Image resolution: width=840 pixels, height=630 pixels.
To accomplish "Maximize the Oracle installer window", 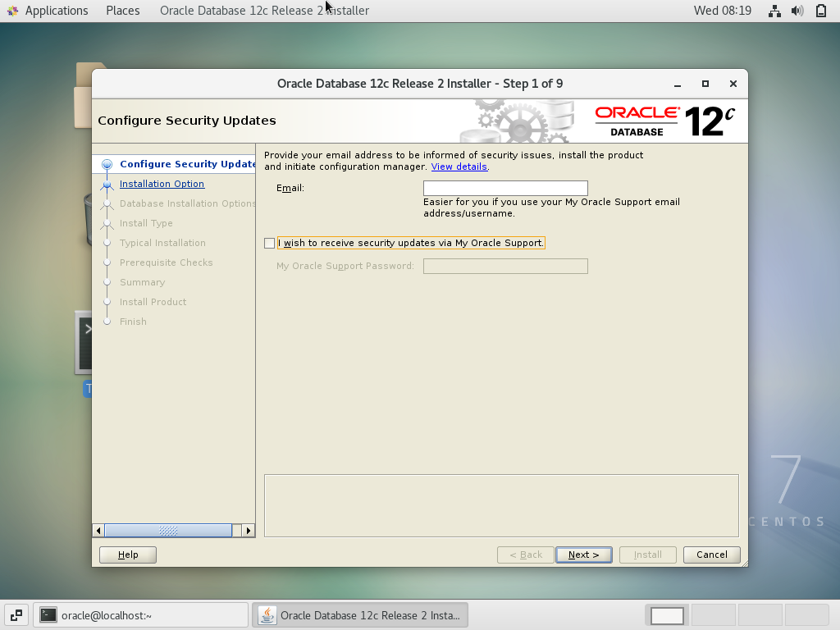I will (x=705, y=84).
